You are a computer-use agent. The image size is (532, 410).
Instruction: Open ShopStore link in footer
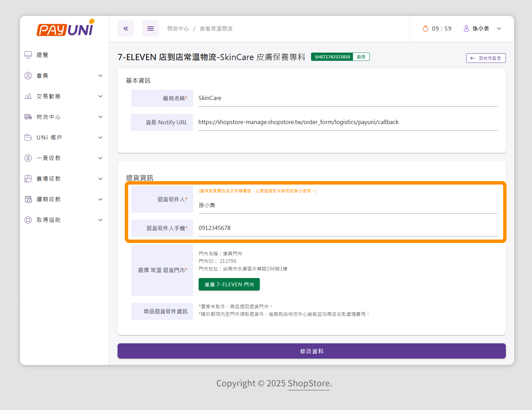coord(309,383)
